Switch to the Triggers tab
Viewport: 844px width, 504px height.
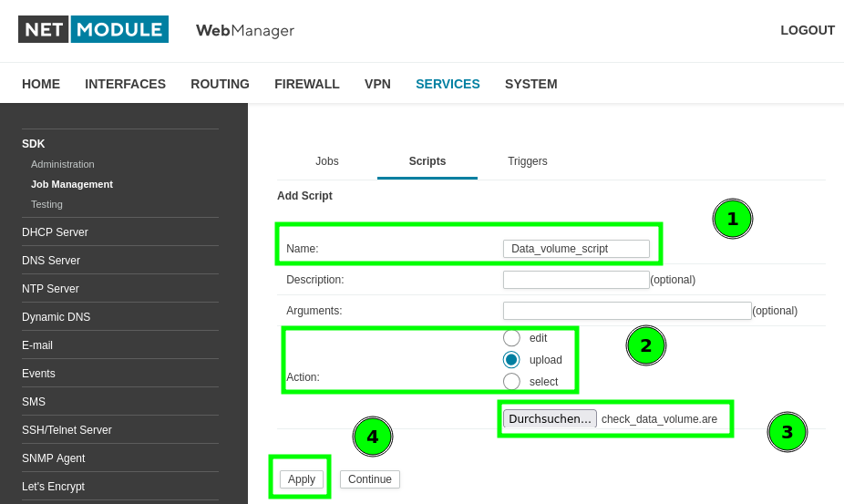527,161
